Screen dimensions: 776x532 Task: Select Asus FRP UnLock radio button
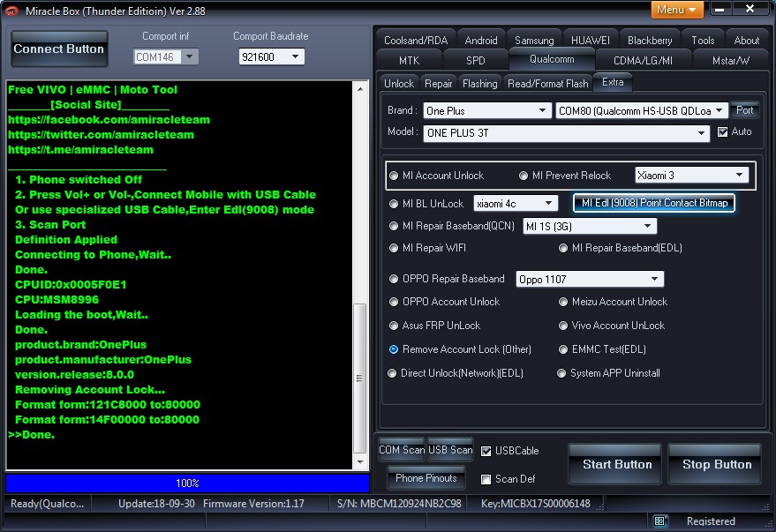[394, 326]
